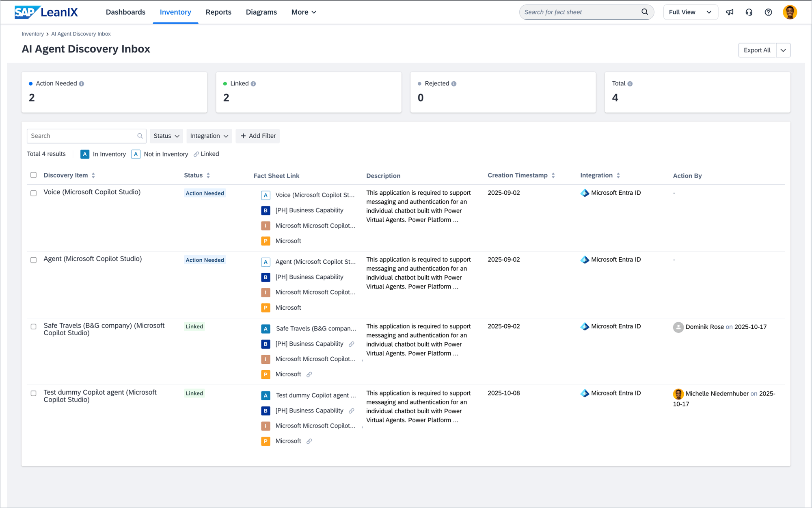
Task: Open the Reports tab
Action: pos(218,12)
